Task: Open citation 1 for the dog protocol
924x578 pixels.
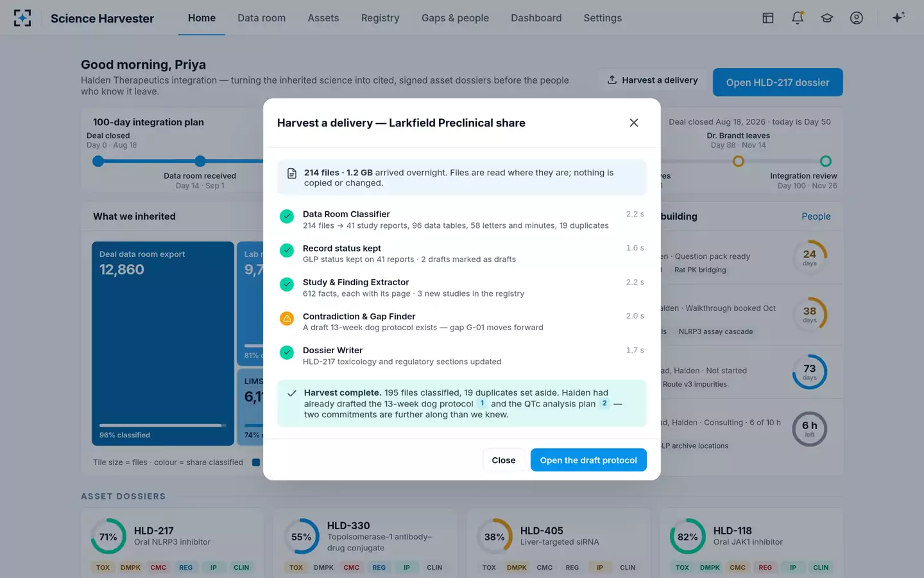Action: coord(482,403)
